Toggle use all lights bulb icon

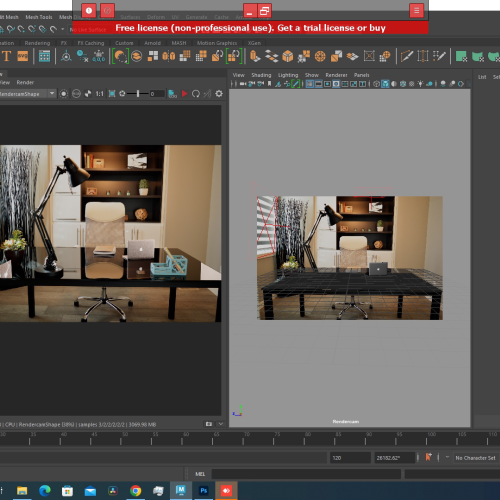point(420,84)
